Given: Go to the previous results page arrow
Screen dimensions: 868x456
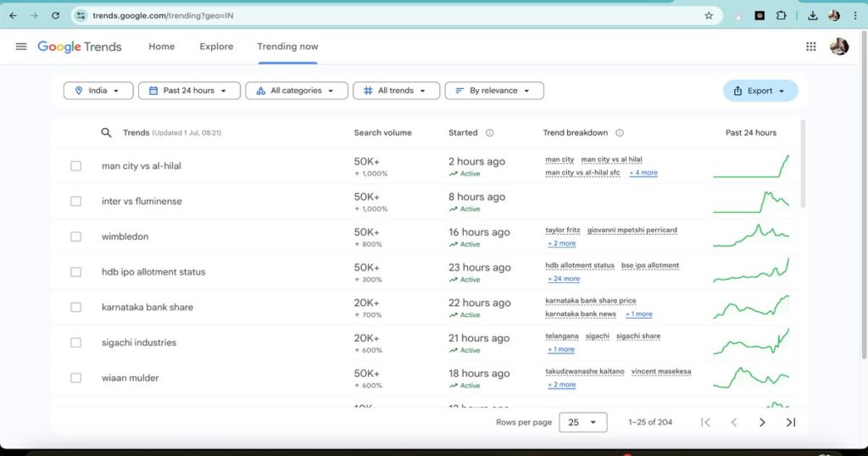Looking at the screenshot, I should pos(734,422).
